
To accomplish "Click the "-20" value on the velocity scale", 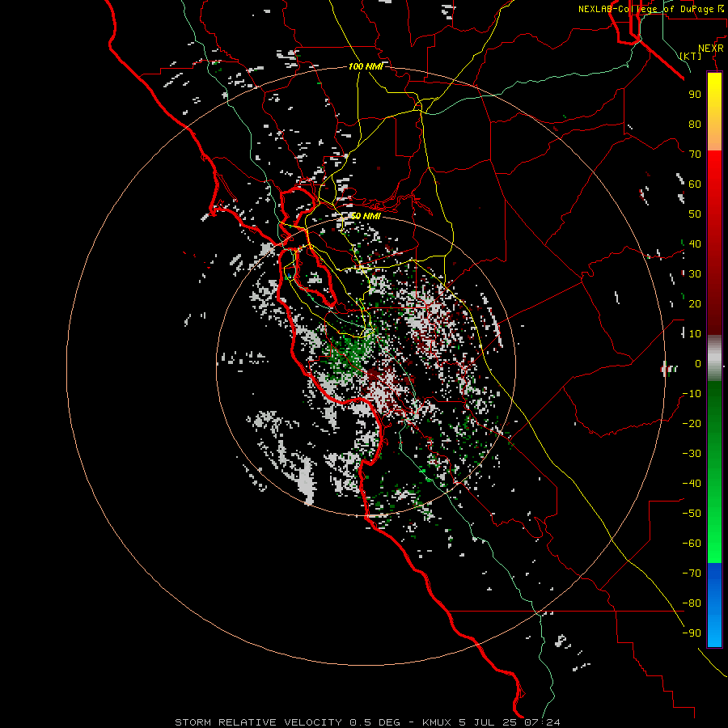I will (692, 423).
